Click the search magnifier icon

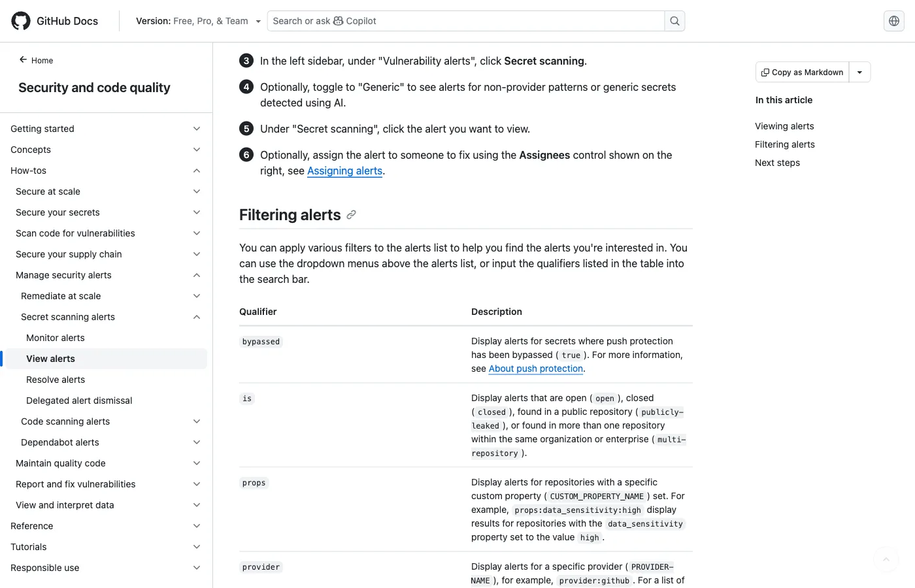point(674,20)
